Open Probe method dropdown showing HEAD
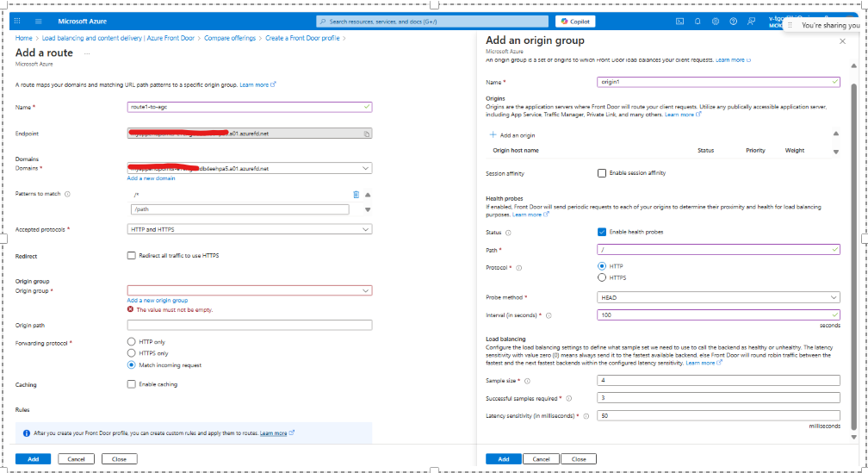The width and height of the screenshot is (868, 473). [718, 297]
